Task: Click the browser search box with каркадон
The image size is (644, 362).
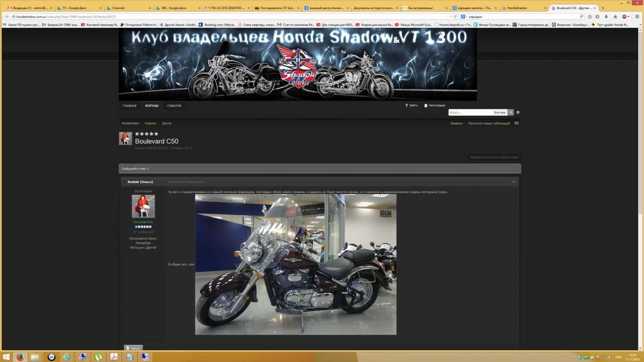Action: 523,17
